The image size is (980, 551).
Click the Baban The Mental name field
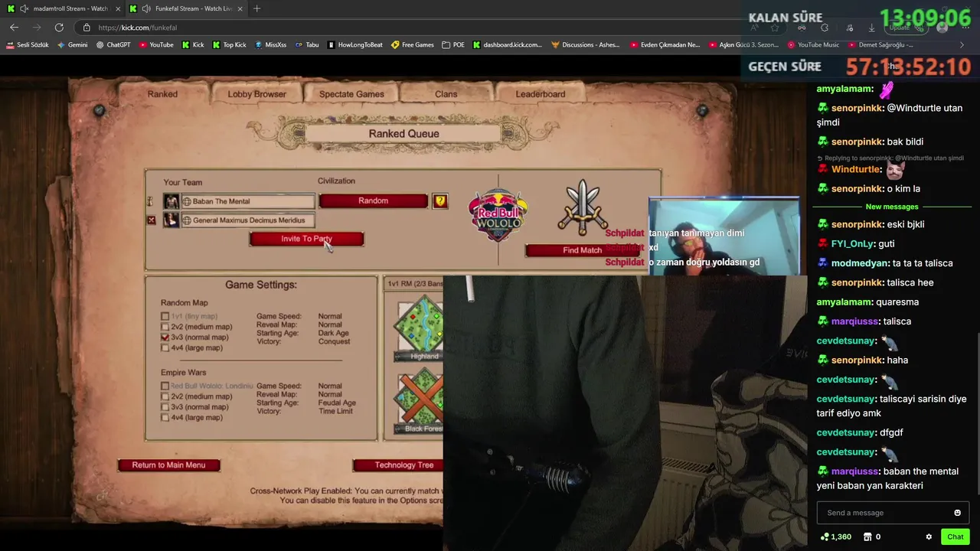coord(247,201)
